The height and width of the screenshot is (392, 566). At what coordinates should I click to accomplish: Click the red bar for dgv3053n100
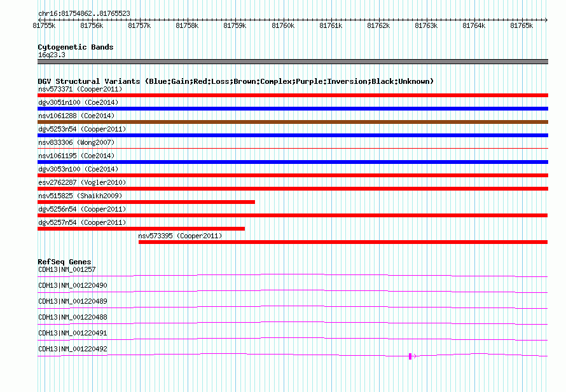[293, 175]
